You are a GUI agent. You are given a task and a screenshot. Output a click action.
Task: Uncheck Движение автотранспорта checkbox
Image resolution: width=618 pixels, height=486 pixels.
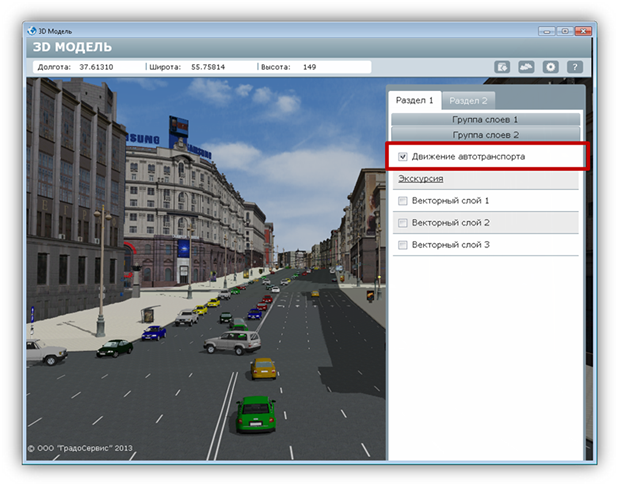click(x=402, y=157)
